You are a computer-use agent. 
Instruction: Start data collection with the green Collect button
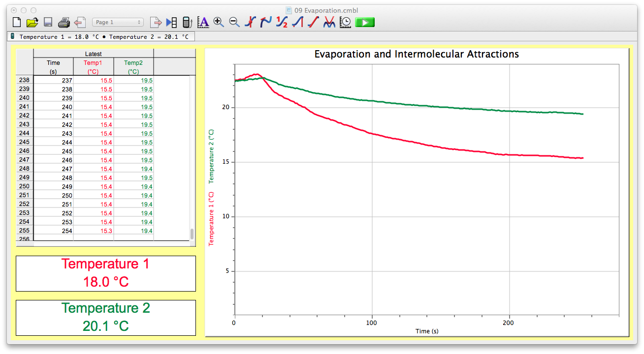pos(365,22)
